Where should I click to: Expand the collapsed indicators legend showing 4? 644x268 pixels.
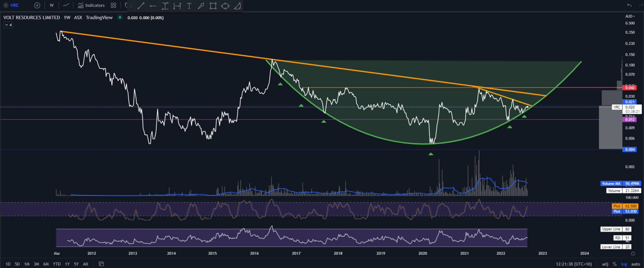pyautogui.click(x=8, y=25)
